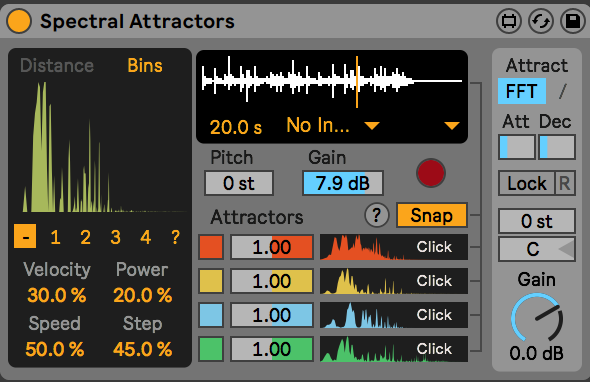Click the blue attractor color swatch
The height and width of the screenshot is (382, 590).
(x=211, y=315)
